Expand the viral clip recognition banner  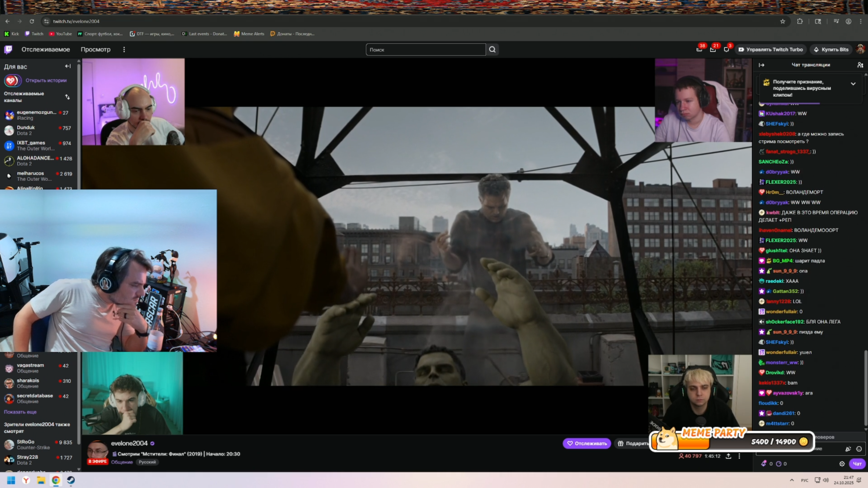[x=853, y=84]
